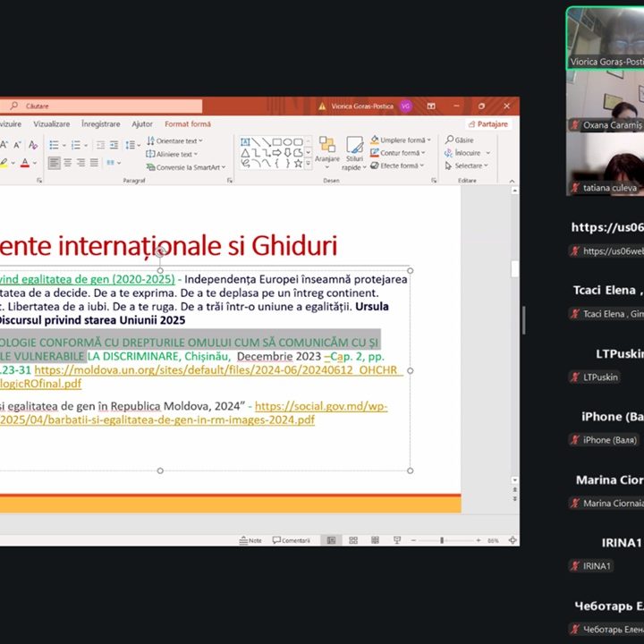Open the Format formă tab
This screenshot has height=644, width=644.
(188, 124)
